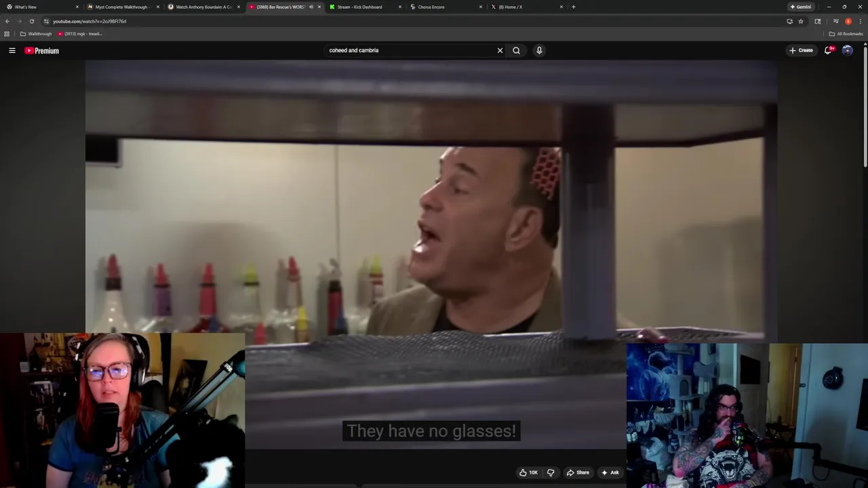
Task: Switch to What's New tab
Action: click(41, 7)
